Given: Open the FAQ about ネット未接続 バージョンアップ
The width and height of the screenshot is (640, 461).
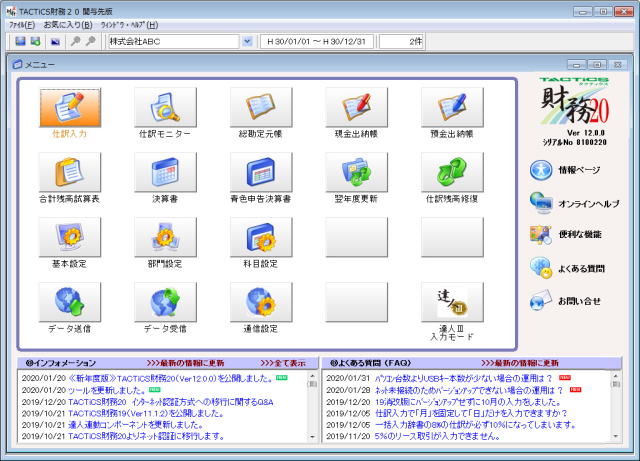Looking at the screenshot, I should (469, 390).
